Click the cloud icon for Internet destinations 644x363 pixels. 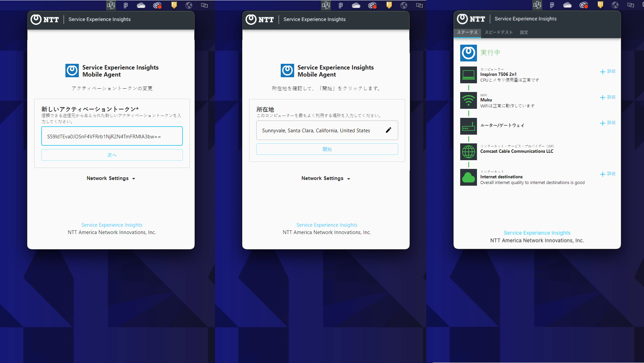(x=468, y=178)
